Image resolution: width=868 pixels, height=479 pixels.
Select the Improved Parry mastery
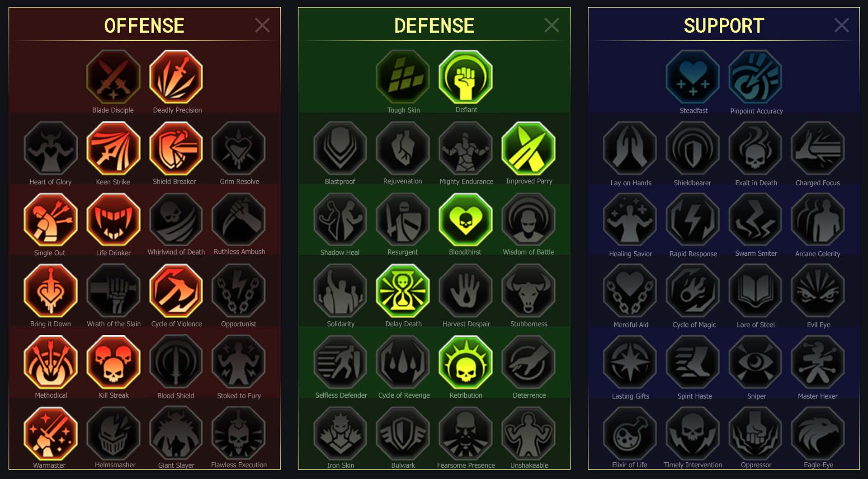point(528,148)
